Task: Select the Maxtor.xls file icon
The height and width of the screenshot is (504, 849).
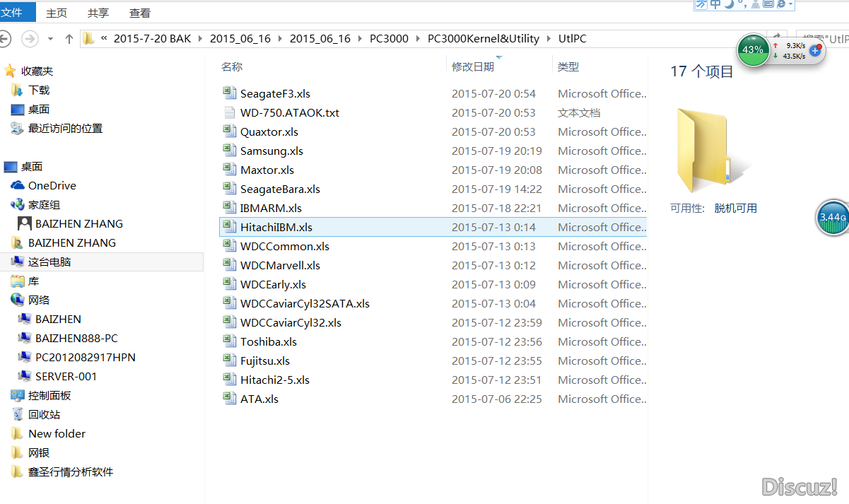Action: point(228,169)
